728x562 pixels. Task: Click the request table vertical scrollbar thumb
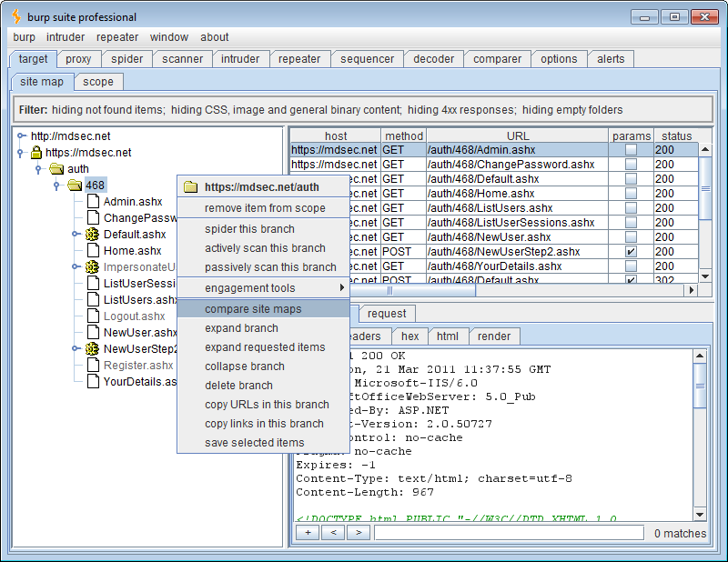point(705,188)
